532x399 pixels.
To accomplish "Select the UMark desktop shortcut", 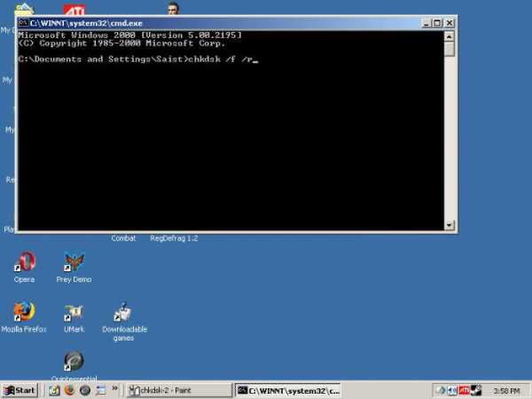I will pyautogui.click(x=74, y=317).
